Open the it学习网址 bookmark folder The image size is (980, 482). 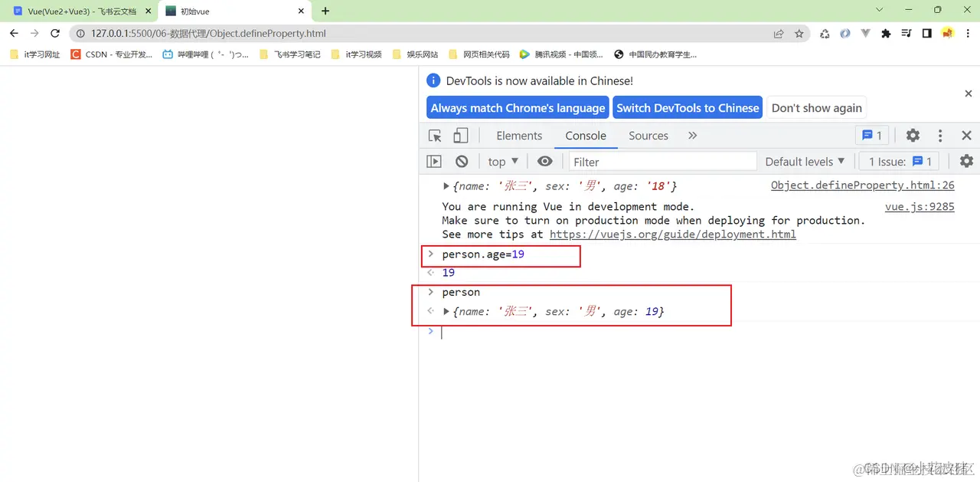[35, 54]
